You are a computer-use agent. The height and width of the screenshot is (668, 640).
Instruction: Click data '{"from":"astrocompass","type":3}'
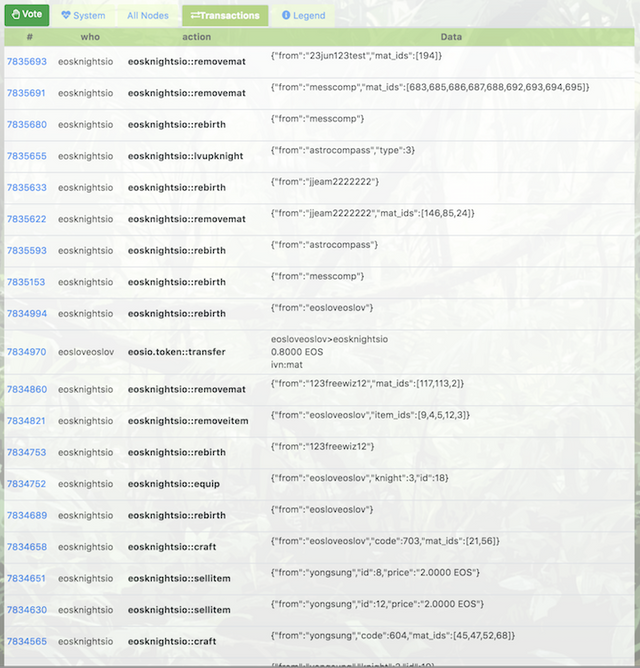tap(343, 150)
